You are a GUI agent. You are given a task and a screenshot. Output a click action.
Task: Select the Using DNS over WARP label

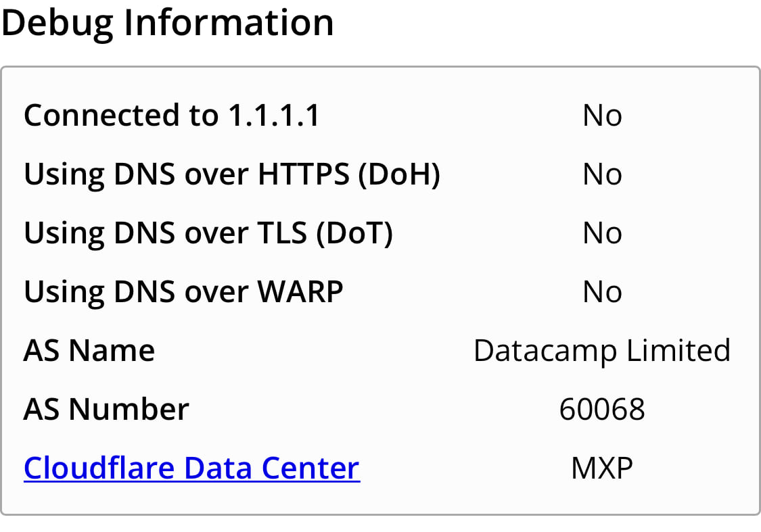pyautogui.click(x=183, y=291)
